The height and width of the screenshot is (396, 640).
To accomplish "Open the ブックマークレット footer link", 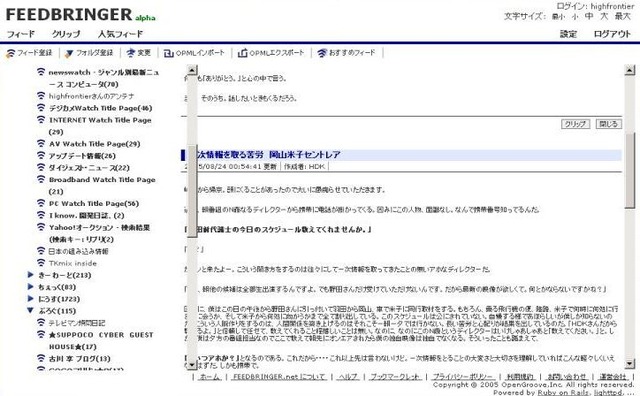I will click(x=395, y=376).
